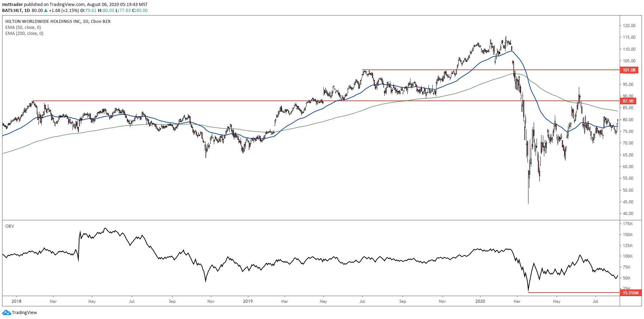This screenshot has width=644, height=319.
Task: Click the TradingView cloud logo icon
Action: [x=6, y=312]
